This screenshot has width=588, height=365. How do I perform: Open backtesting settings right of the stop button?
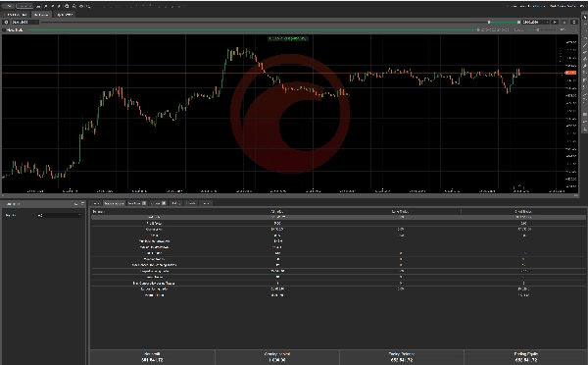click(573, 23)
